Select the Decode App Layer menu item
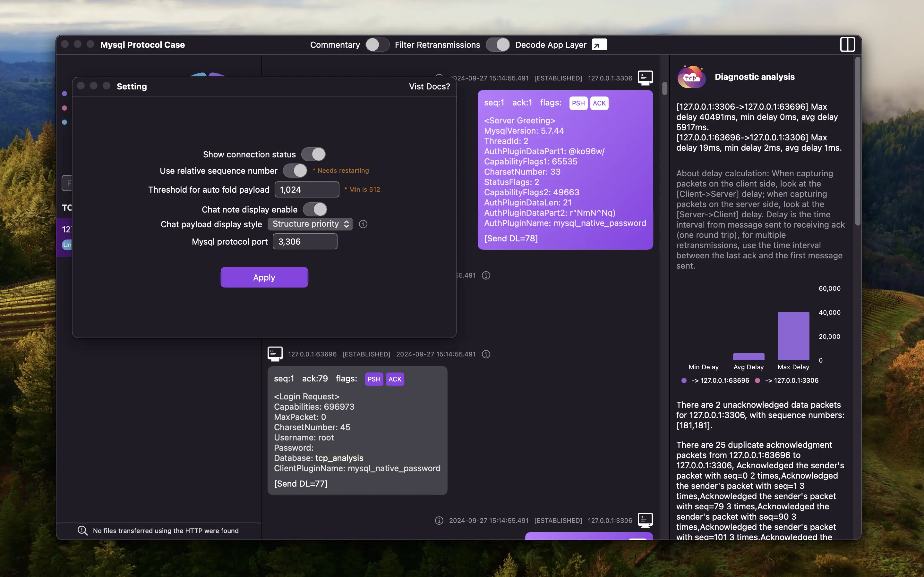 pyautogui.click(x=560, y=45)
